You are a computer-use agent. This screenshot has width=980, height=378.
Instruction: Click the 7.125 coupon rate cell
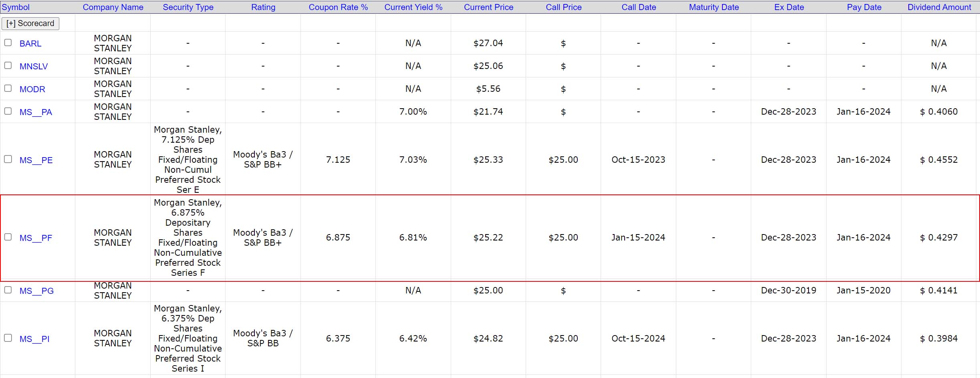tap(338, 160)
